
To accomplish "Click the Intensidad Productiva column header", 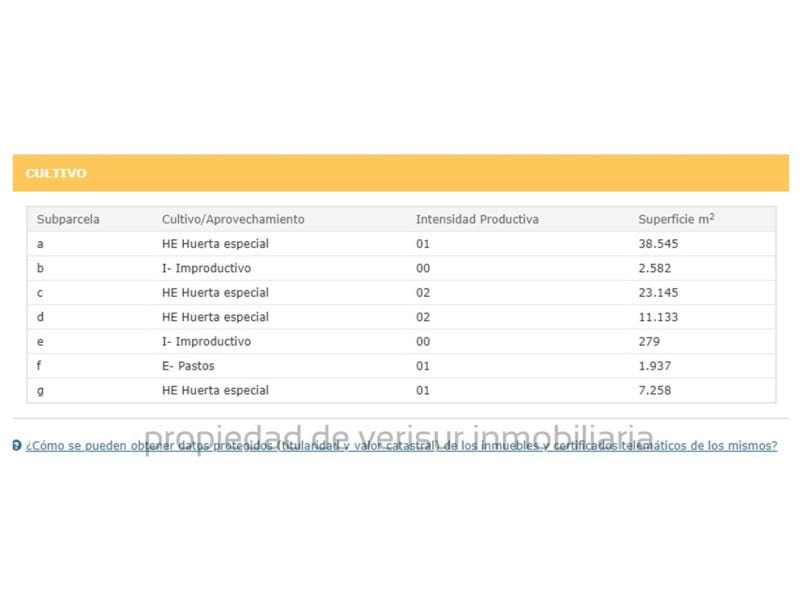I will (x=477, y=219).
